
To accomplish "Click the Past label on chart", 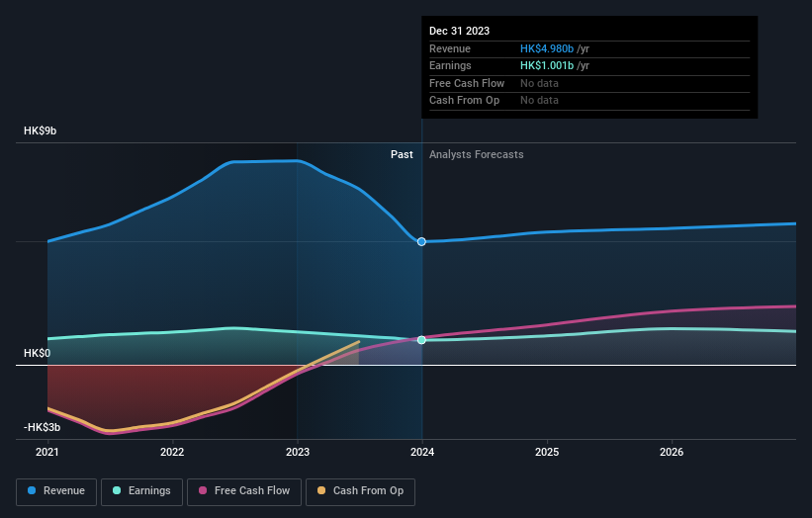I will (x=402, y=155).
